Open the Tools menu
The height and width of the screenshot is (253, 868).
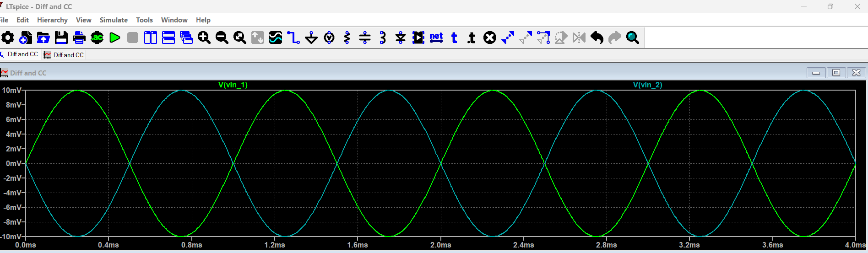144,20
